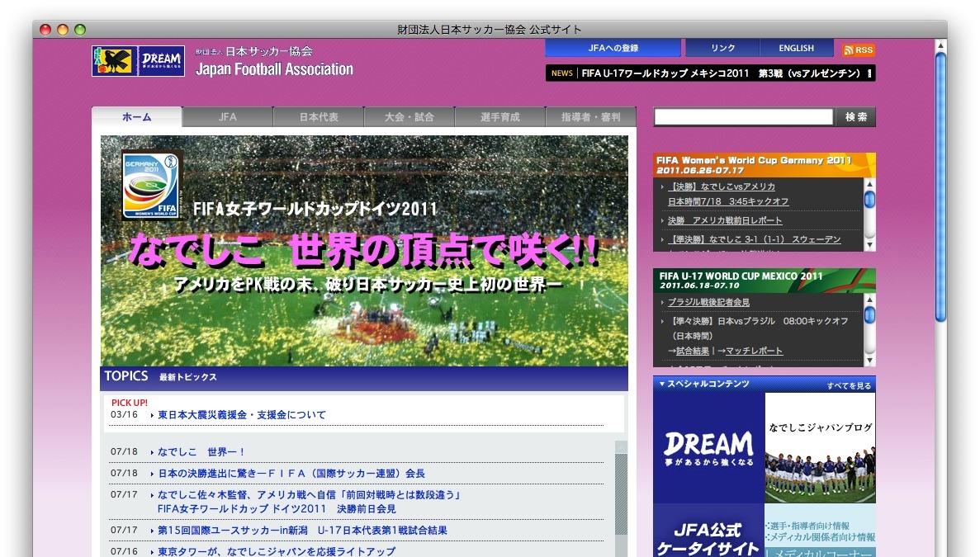Click the page scroll-up arrow at window edge

940,45
